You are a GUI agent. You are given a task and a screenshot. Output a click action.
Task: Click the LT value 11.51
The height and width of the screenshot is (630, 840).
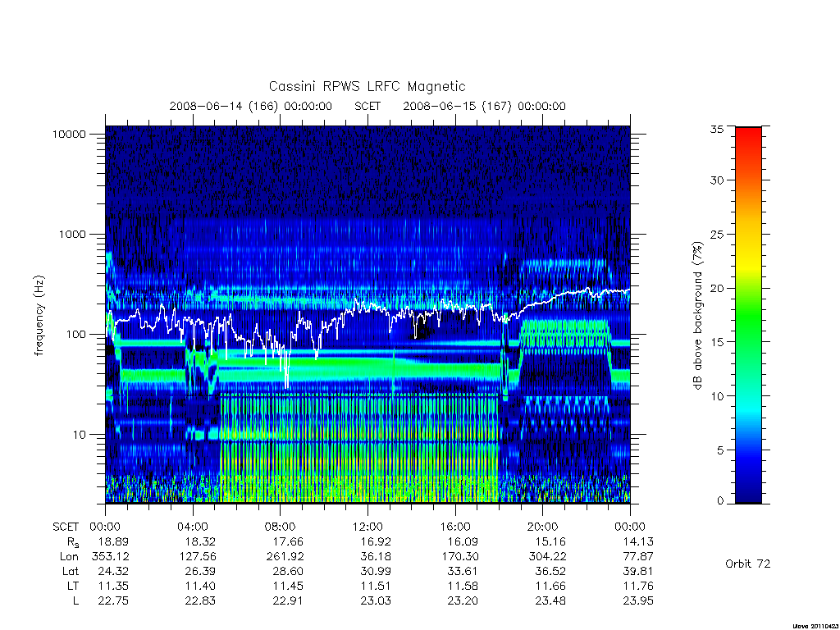tap(376, 586)
